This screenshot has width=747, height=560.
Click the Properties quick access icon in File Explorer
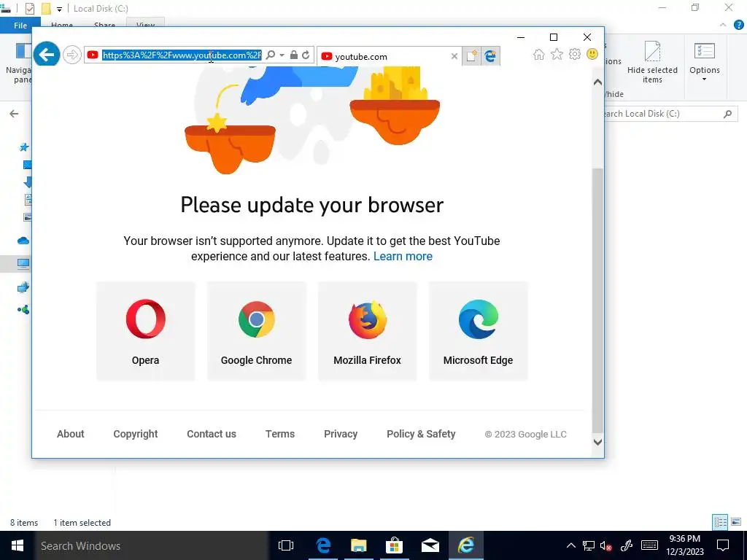coord(29,9)
